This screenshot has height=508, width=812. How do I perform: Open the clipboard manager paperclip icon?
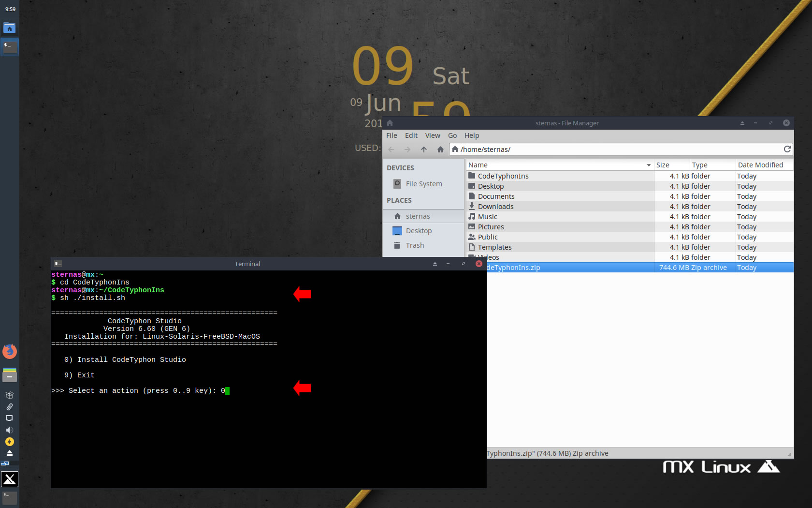click(x=9, y=407)
